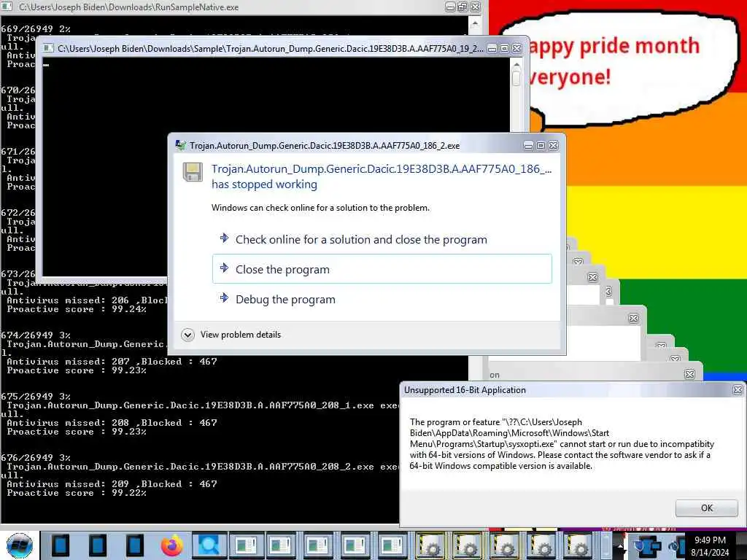Screen dimensions: 747x560
Task: Maximize the Trojan.Autorun_Dump console window
Action: click(504, 49)
